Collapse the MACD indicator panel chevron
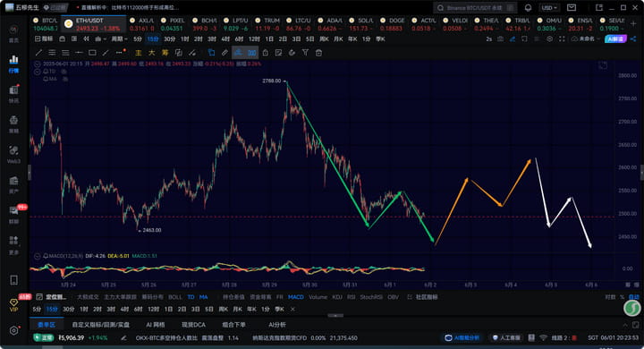This screenshot has height=349, width=644. tap(37, 256)
